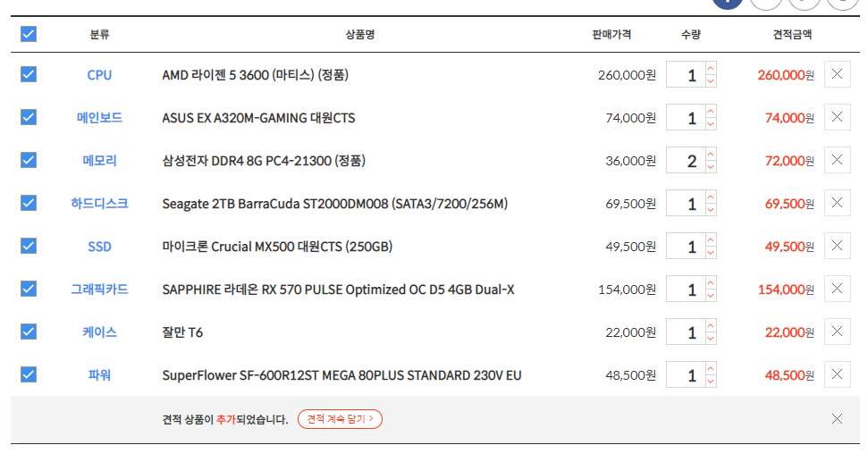Screen dimensions: 868x462
Task: Remove the CPU row with X icon
Action: tap(837, 74)
